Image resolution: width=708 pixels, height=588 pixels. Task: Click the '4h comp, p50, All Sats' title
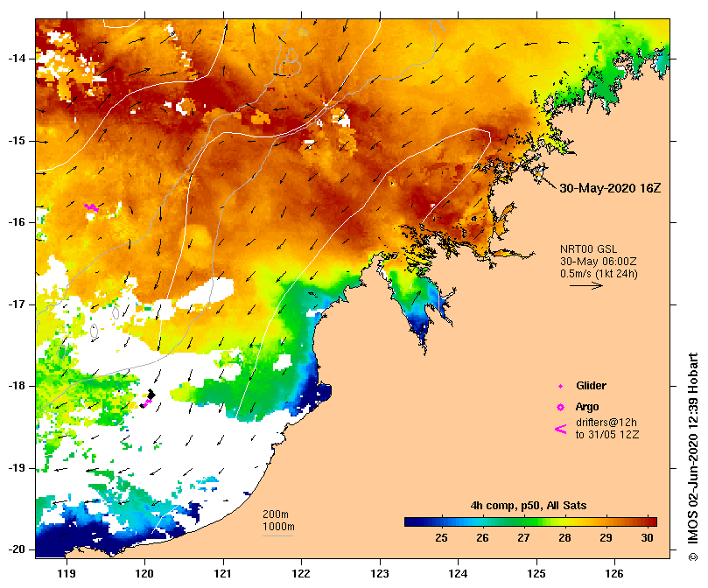click(x=529, y=506)
